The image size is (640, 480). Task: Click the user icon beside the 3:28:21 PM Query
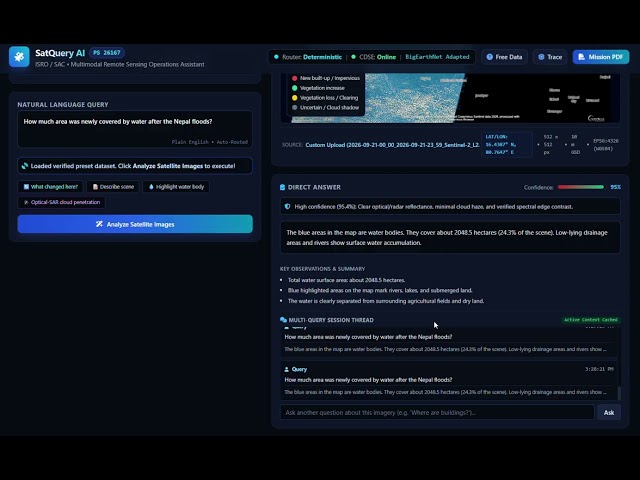[x=287, y=369]
